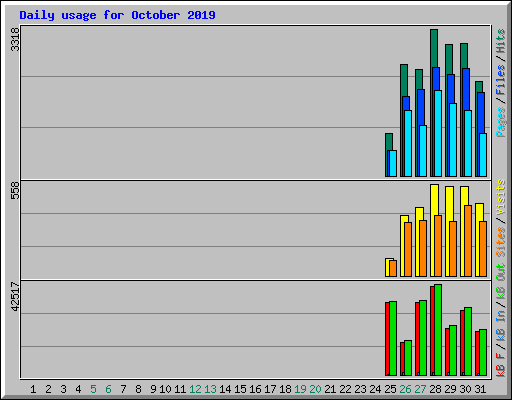The width and height of the screenshot is (512, 400).
Task: Click day 26 on the x-axis
Action: click(405, 389)
